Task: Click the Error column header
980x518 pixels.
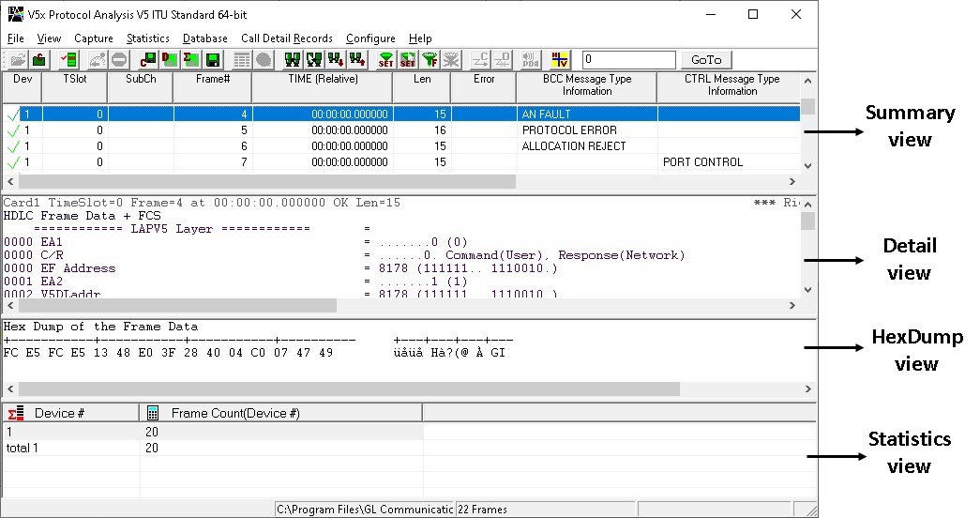Action: tap(484, 87)
